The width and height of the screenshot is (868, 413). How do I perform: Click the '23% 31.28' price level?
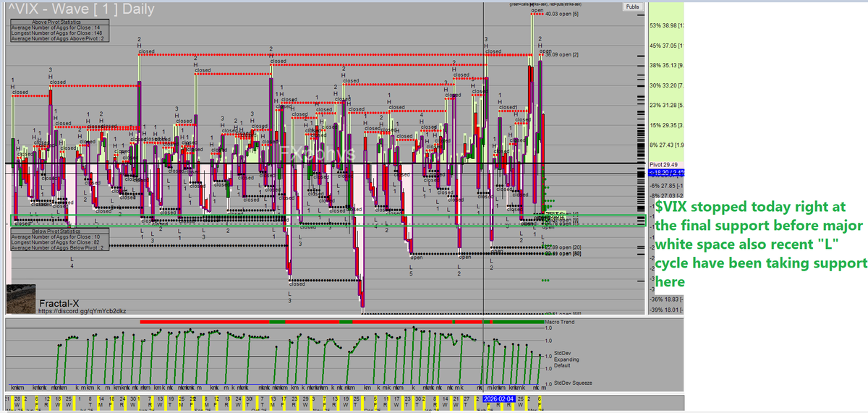666,105
